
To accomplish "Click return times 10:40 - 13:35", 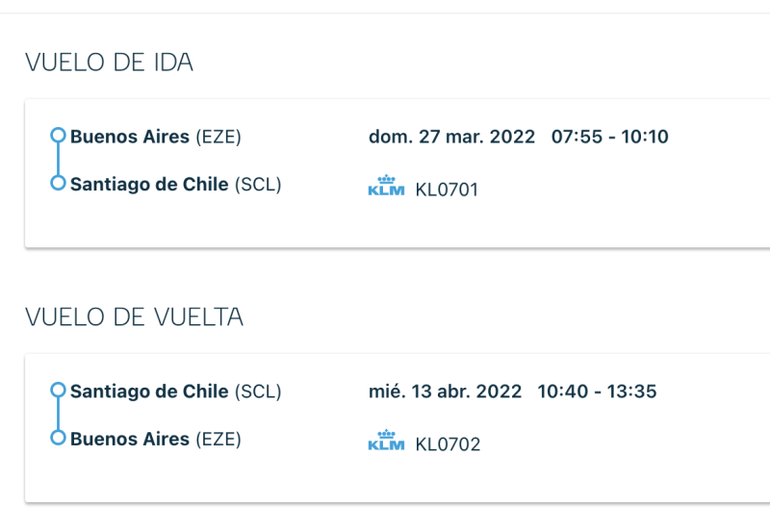I will [597, 392].
